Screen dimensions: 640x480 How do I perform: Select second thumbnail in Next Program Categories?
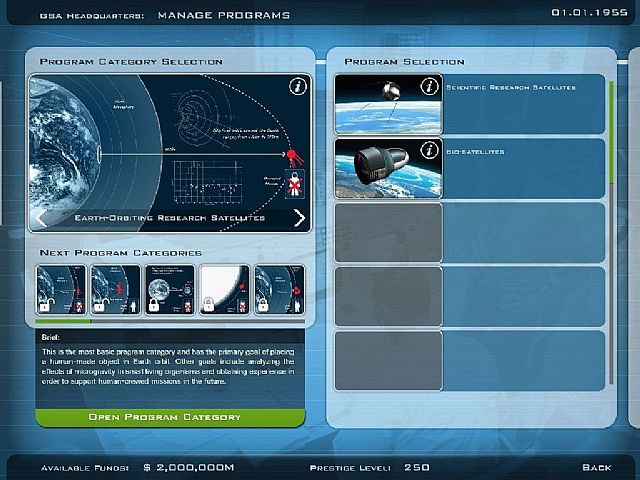[115, 290]
